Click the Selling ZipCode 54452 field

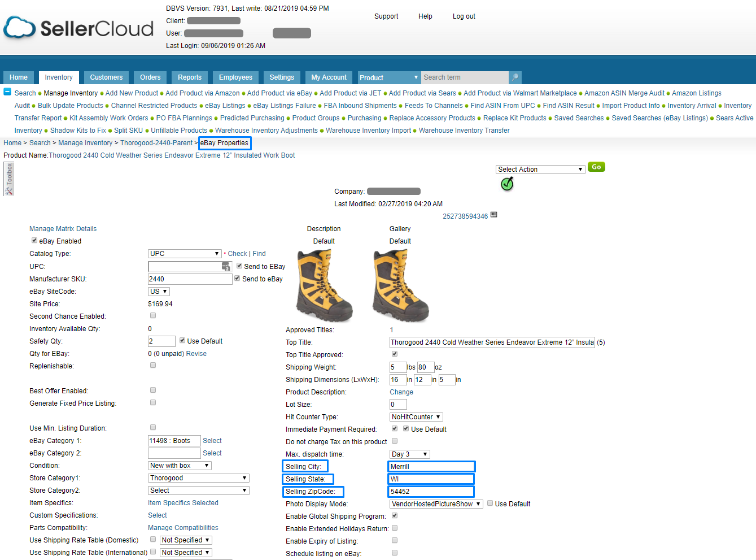pos(432,491)
